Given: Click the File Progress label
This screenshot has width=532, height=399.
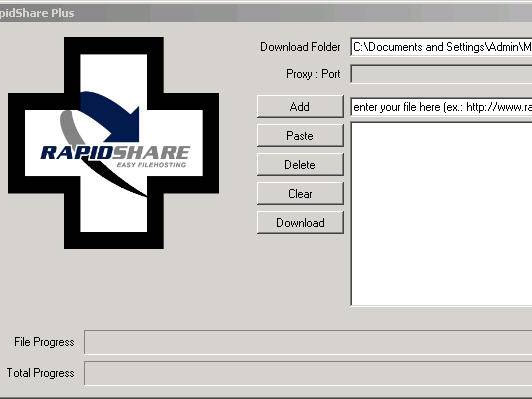Looking at the screenshot, I should click(44, 342).
